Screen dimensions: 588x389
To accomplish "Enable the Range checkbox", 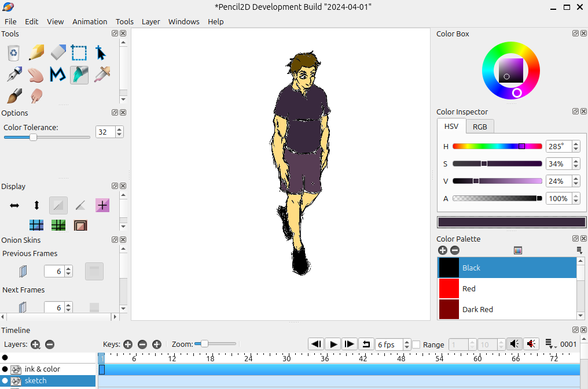I will (416, 344).
